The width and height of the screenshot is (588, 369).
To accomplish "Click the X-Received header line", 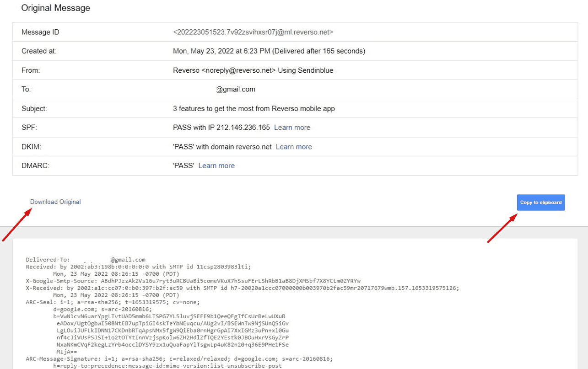I will (x=242, y=288).
